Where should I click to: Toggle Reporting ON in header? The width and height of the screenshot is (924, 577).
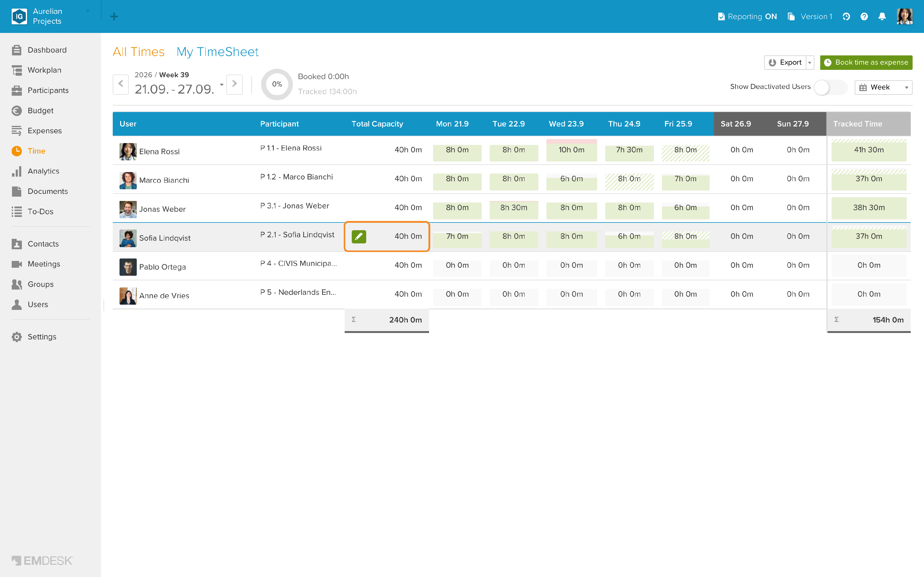tap(747, 16)
